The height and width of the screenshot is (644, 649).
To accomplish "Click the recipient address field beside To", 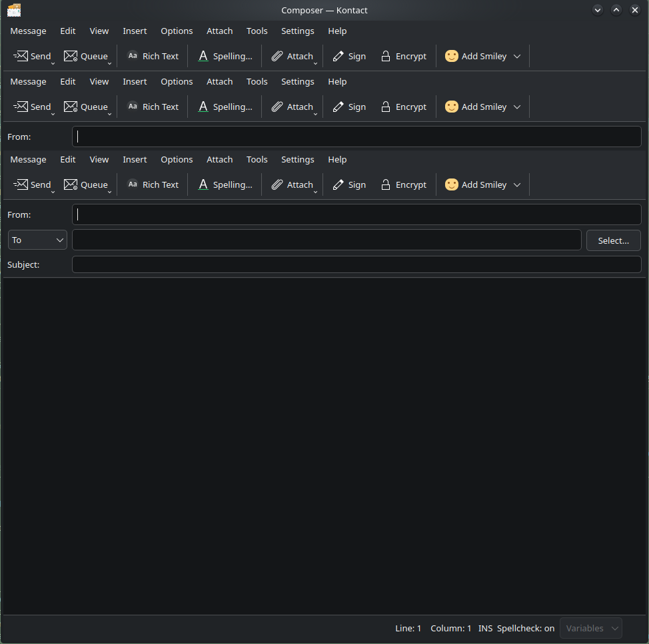I will [x=326, y=240].
